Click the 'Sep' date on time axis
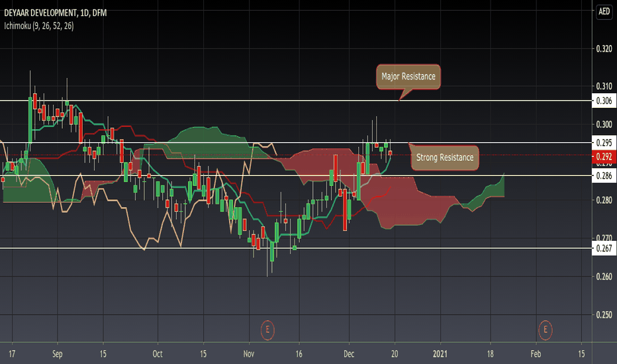This screenshot has width=617, height=364. [58, 354]
